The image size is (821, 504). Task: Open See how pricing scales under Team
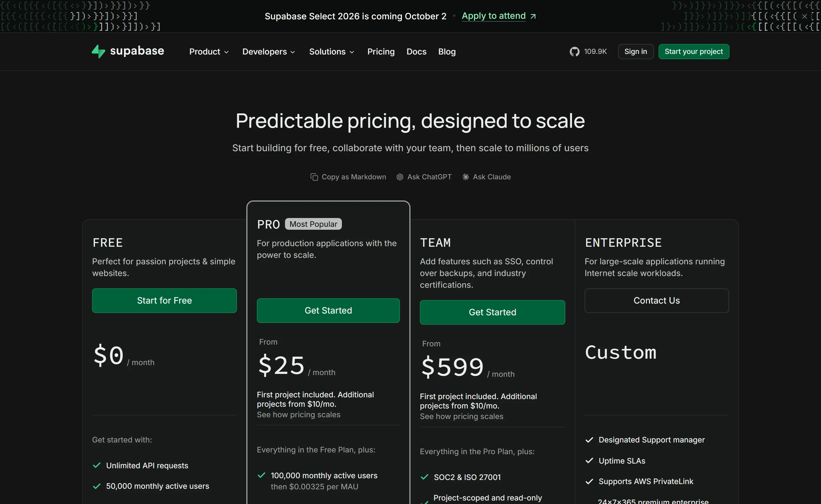pyautogui.click(x=462, y=416)
